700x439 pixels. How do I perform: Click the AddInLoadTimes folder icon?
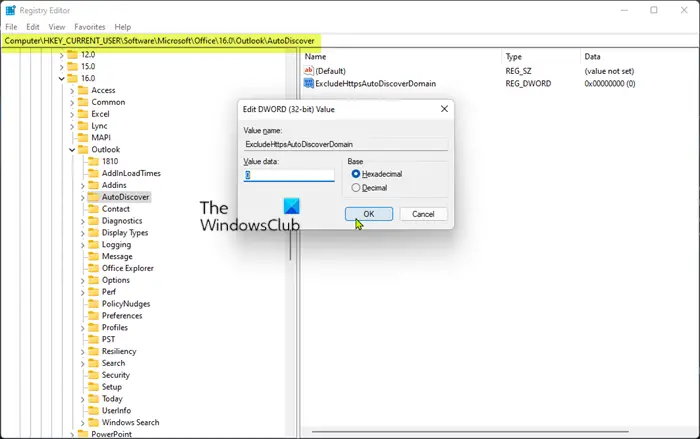click(93, 173)
